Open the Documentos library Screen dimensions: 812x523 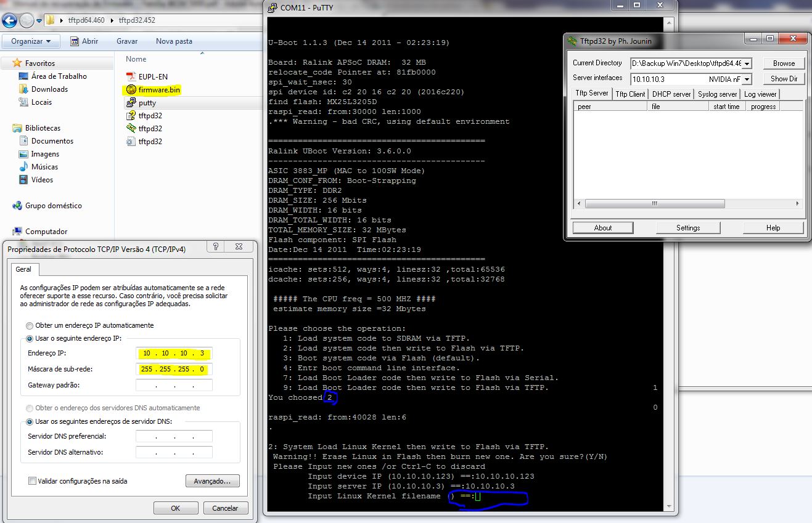click(x=52, y=141)
